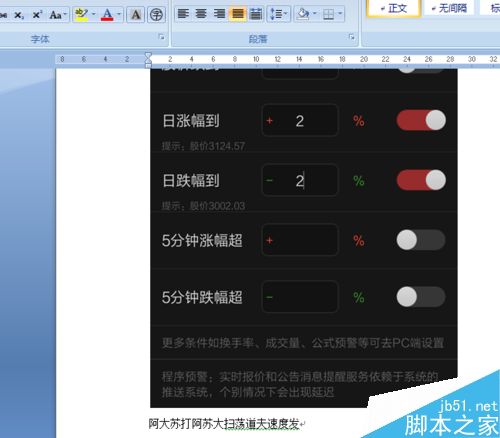Apply the 无间隔 style
The image size is (500, 438).
point(449,8)
